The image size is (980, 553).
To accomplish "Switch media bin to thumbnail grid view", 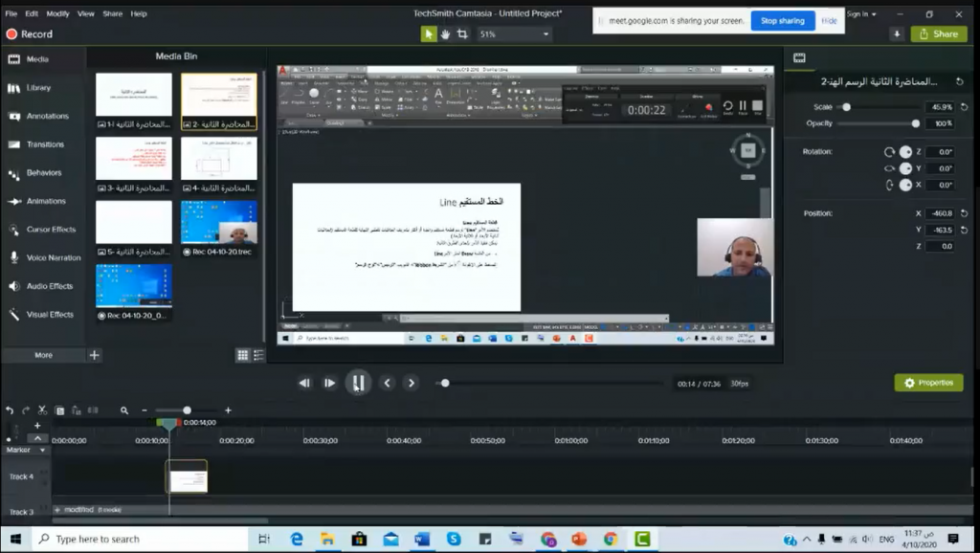I will [243, 355].
